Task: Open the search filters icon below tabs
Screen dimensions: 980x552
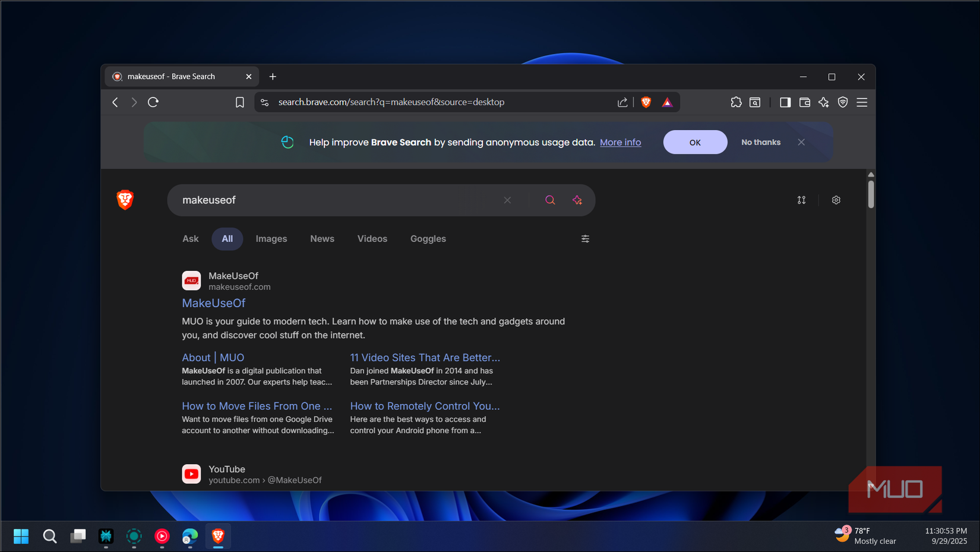Action: pyautogui.click(x=585, y=238)
